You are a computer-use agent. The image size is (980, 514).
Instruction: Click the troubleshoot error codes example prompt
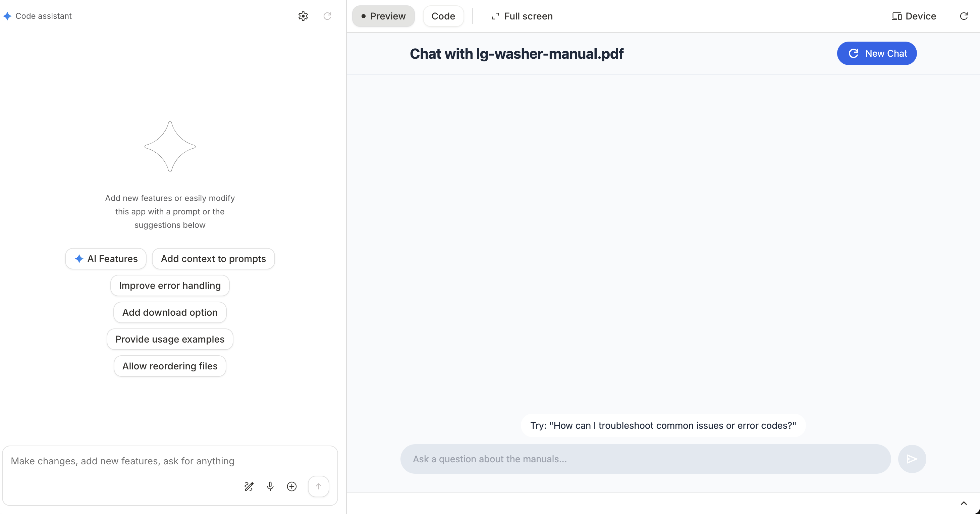663,425
